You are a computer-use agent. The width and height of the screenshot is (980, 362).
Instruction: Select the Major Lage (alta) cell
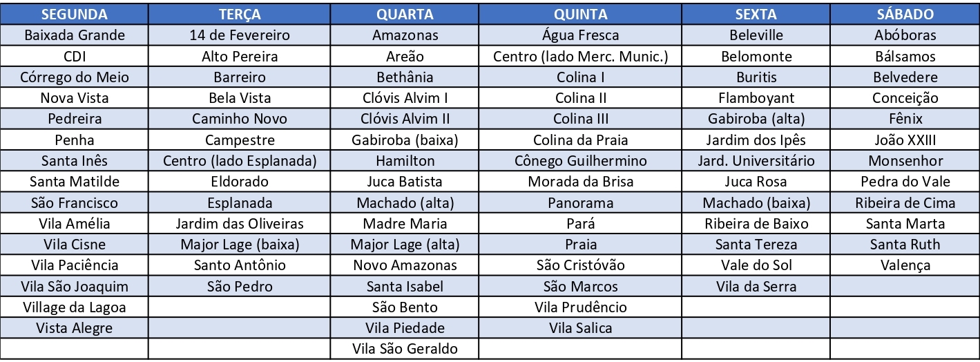405,245
